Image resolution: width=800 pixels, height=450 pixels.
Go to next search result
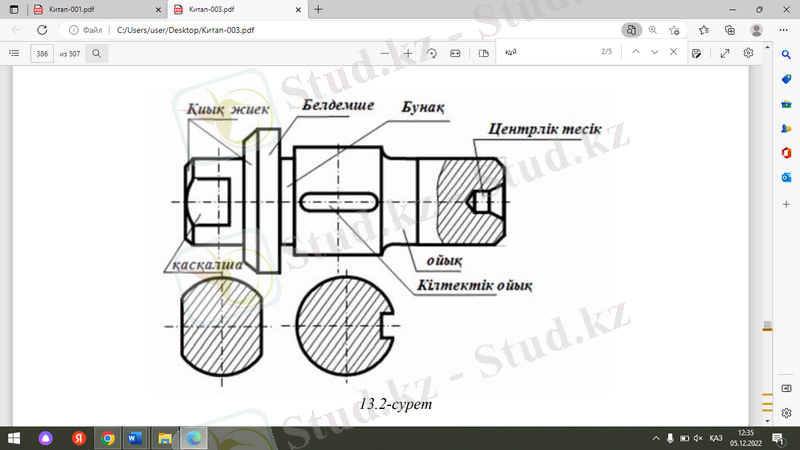654,52
